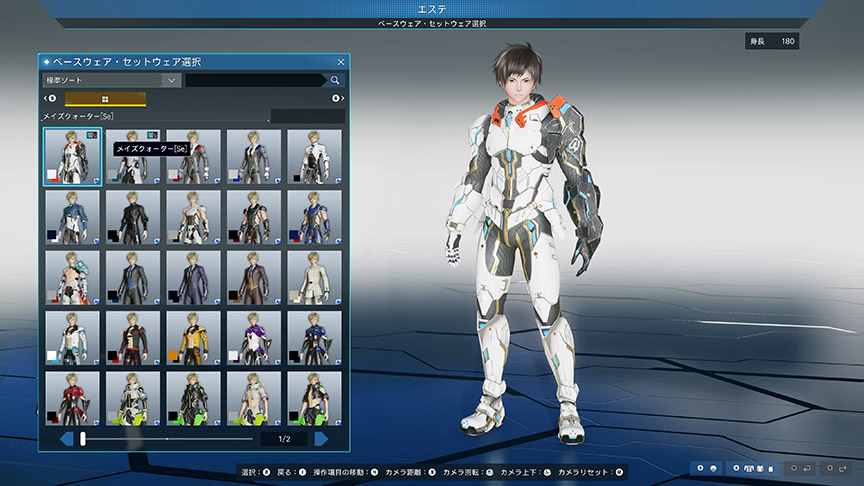Focus the wear search text field
864x486 pixels.
254,80
